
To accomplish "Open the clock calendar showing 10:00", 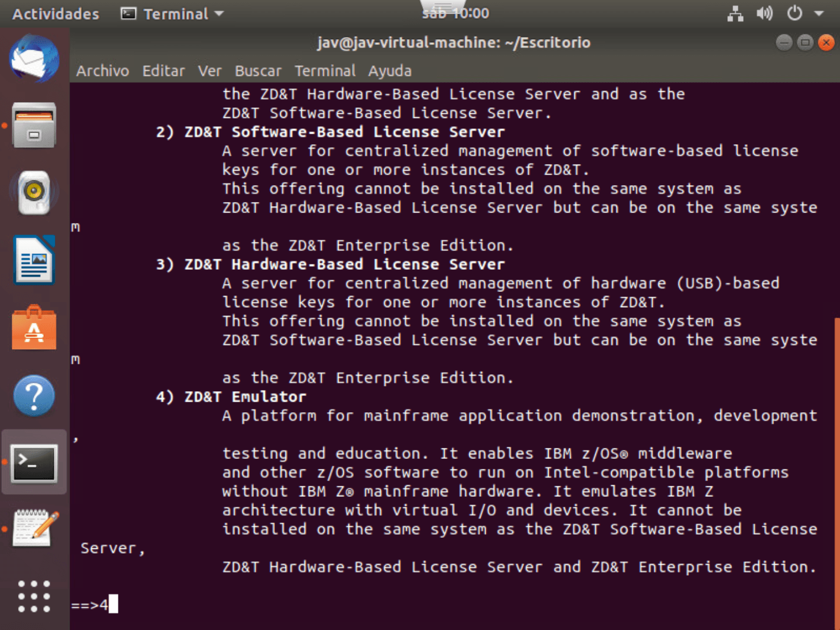I will point(455,13).
